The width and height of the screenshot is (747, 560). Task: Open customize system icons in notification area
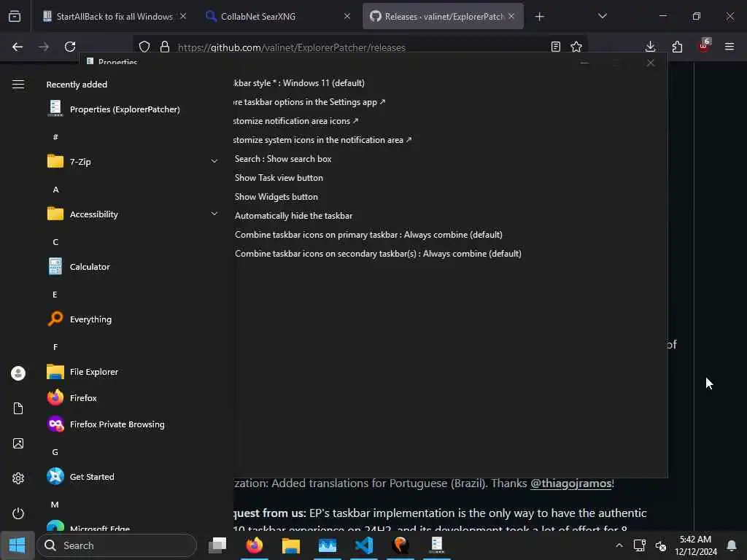click(x=322, y=140)
